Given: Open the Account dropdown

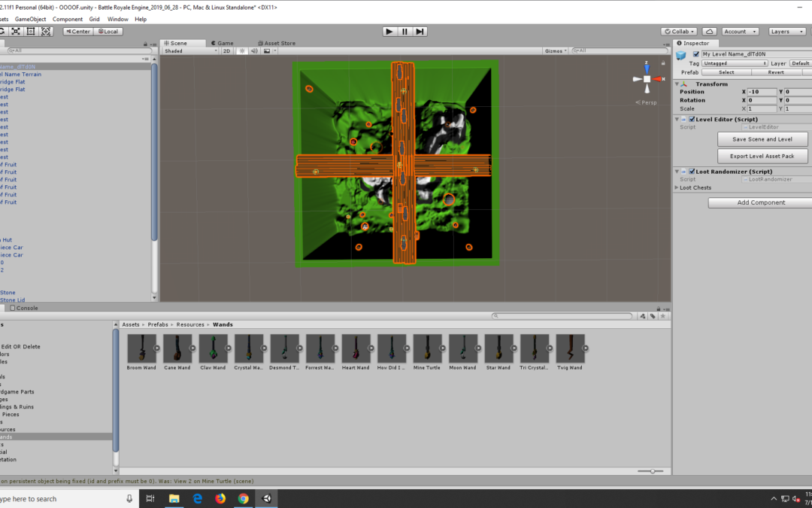Looking at the screenshot, I should (x=740, y=32).
